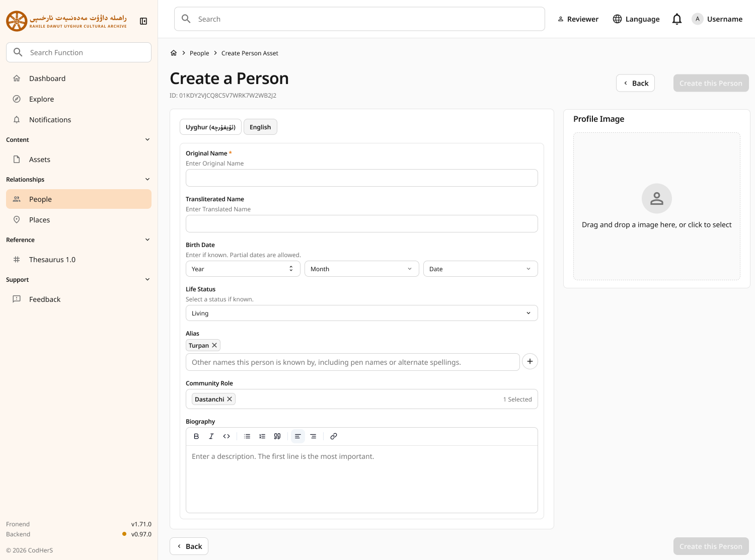
Task: Remove the Dastanchi community role tag
Action: (230, 398)
